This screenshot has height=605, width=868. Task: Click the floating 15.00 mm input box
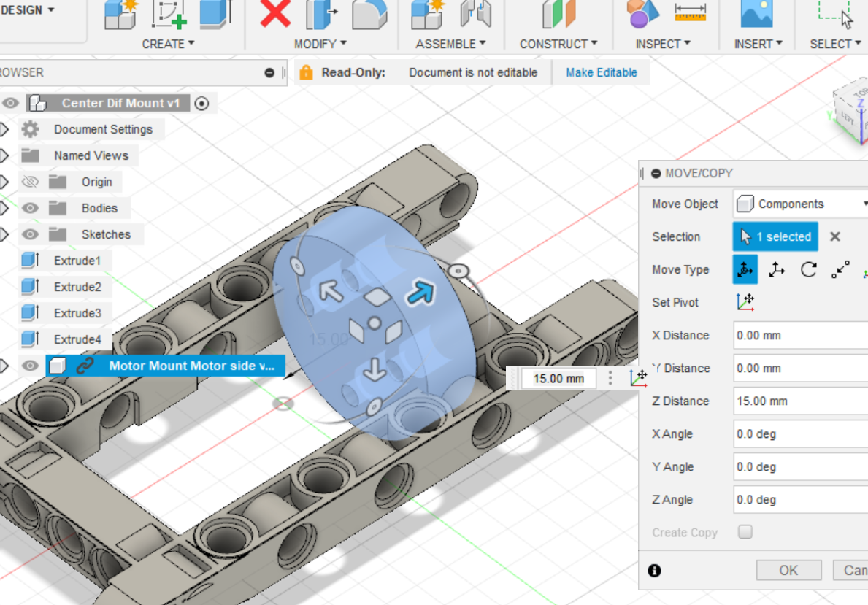point(558,379)
